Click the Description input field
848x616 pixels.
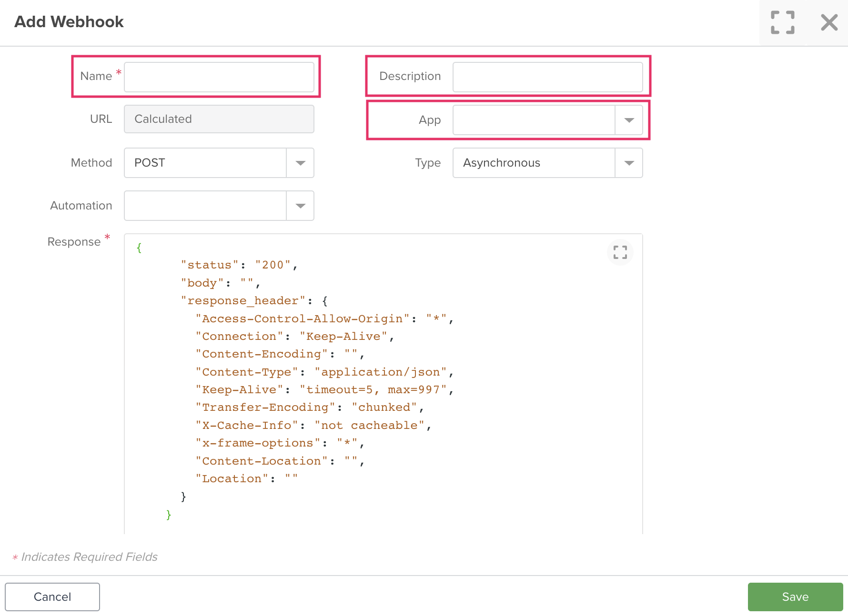pos(547,77)
